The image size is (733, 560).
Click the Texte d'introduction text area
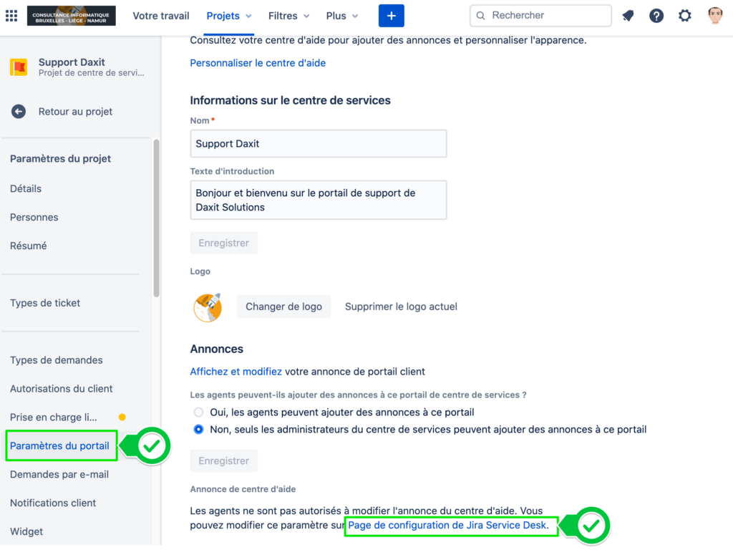pyautogui.click(x=319, y=200)
